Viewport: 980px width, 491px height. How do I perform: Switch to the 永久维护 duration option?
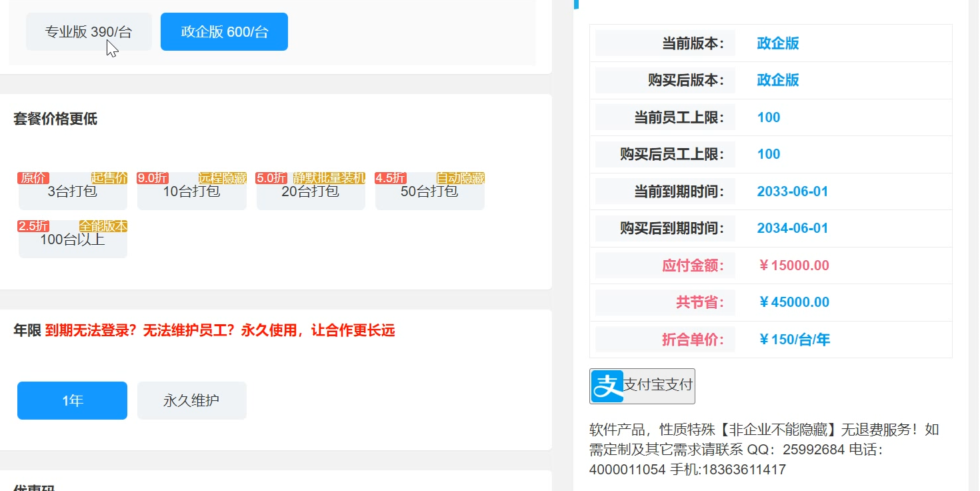pyautogui.click(x=191, y=400)
